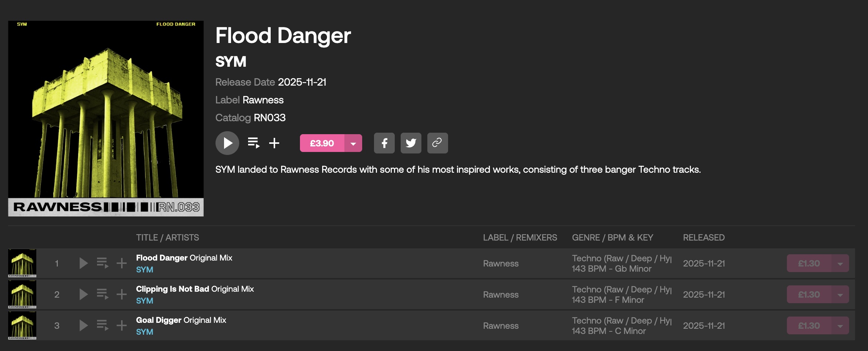Screen dimensions: 868x351
Task: Add track 1 Flood Danger to the queue
Action: tap(103, 264)
